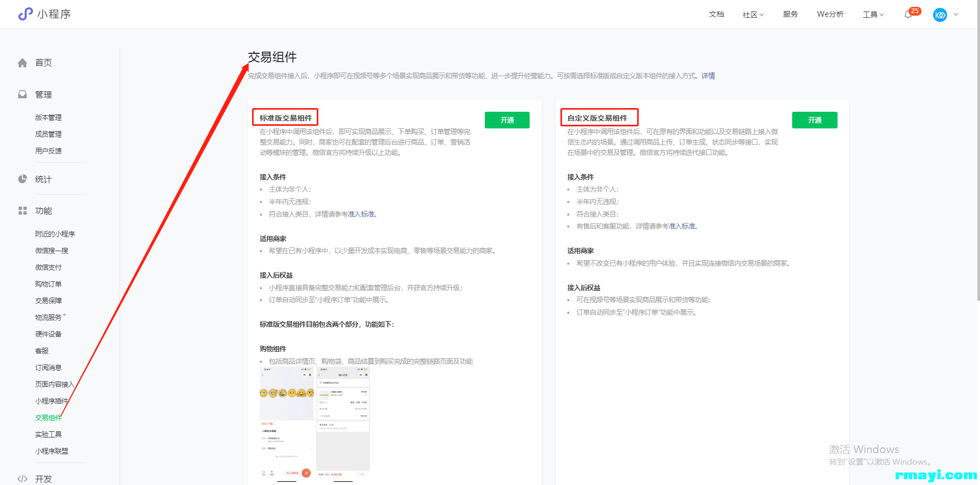The height and width of the screenshot is (485, 980).
Task: Click the page vertical scrollbar
Action: click(978, 150)
